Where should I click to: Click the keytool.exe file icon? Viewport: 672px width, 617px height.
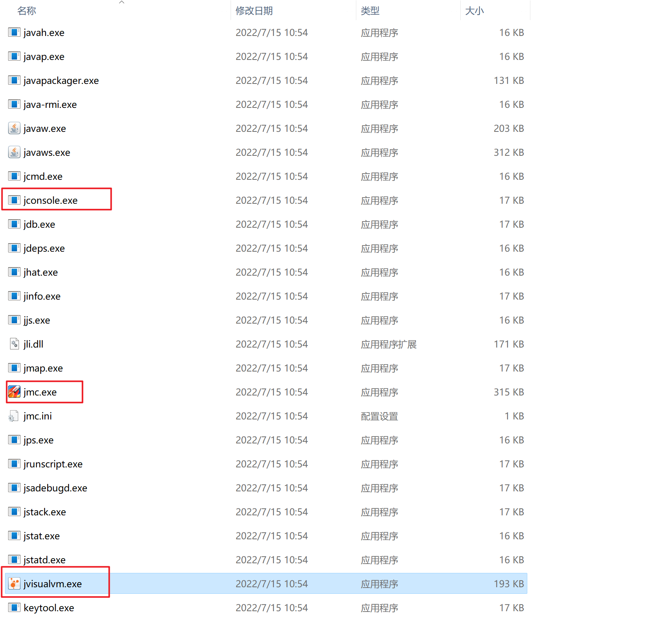point(14,608)
